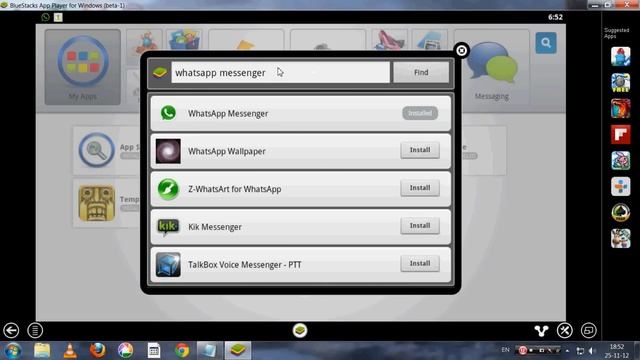
Task: Open File Explorer from taskbar
Action: [42, 351]
